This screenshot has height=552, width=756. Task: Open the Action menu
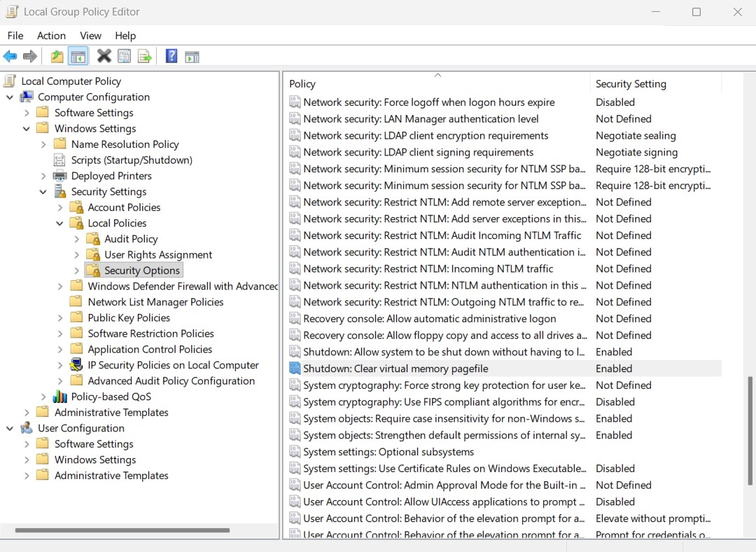(x=51, y=36)
